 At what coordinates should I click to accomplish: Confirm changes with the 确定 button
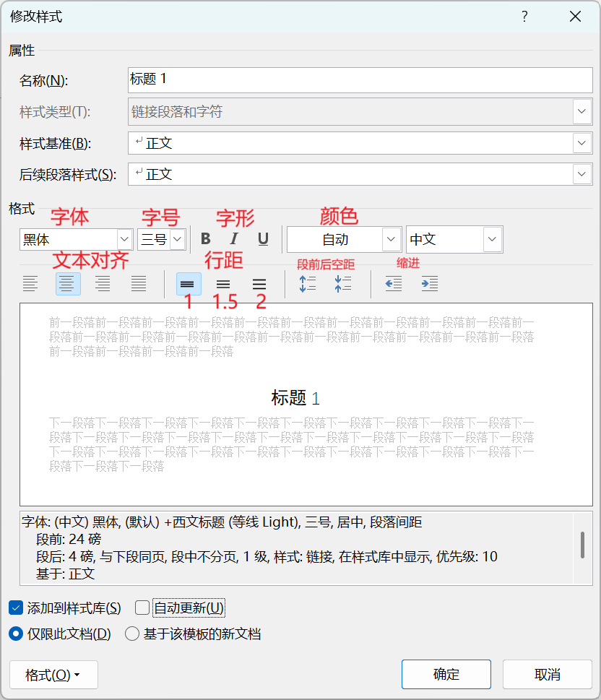[446, 674]
